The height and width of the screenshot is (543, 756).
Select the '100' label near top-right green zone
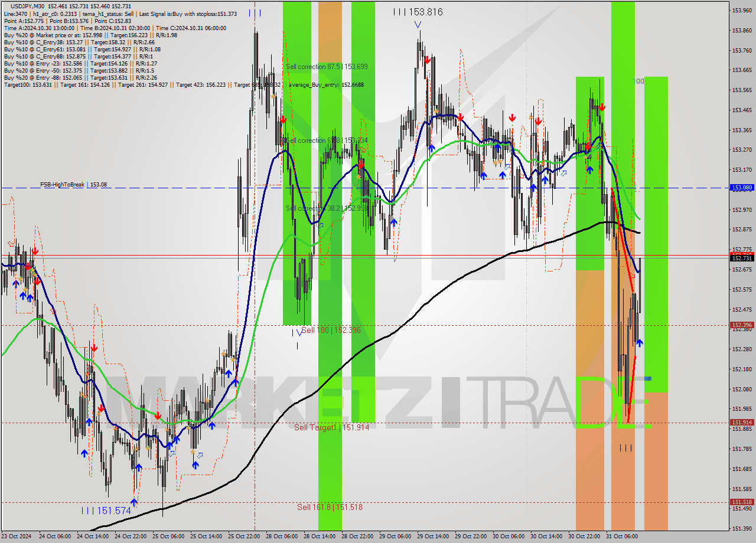click(638, 81)
